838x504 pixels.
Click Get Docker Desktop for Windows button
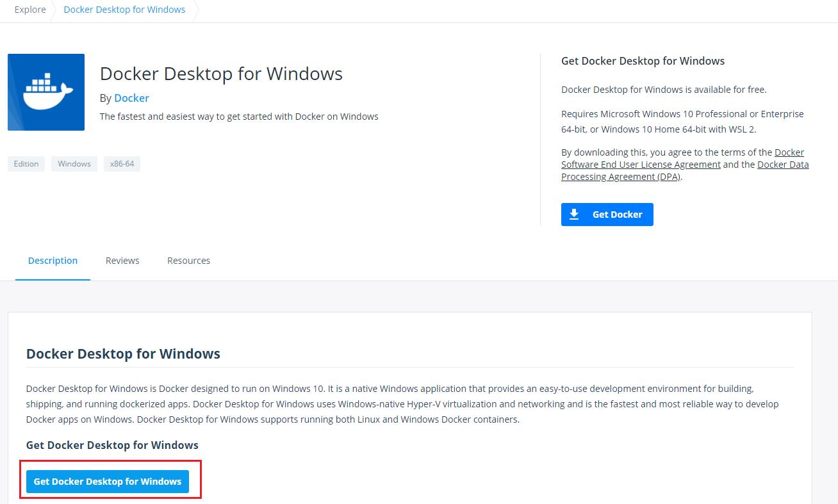tap(108, 482)
